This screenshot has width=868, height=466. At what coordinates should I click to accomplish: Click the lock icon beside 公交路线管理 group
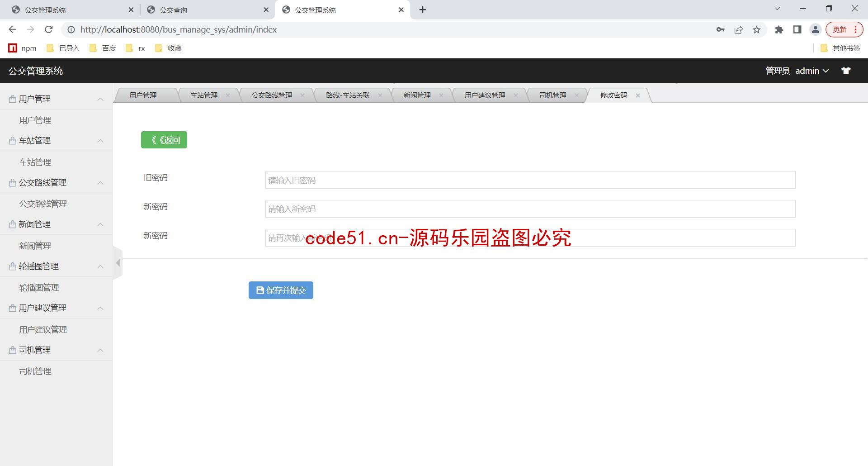coord(13,183)
